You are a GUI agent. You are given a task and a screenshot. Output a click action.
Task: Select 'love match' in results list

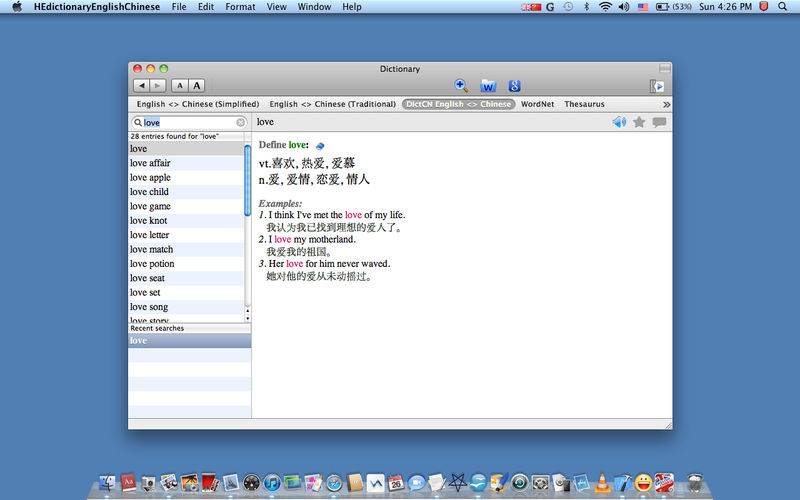point(186,249)
